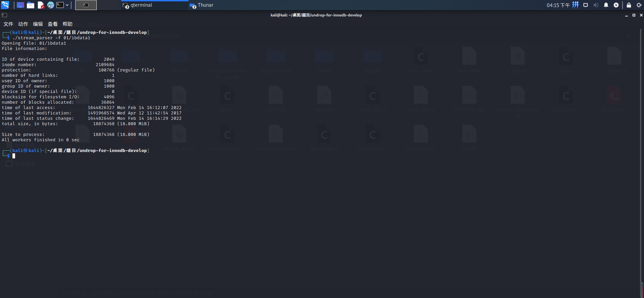Click the 'Size to process:' line
Screen dimensions: 644x298
tap(76, 135)
